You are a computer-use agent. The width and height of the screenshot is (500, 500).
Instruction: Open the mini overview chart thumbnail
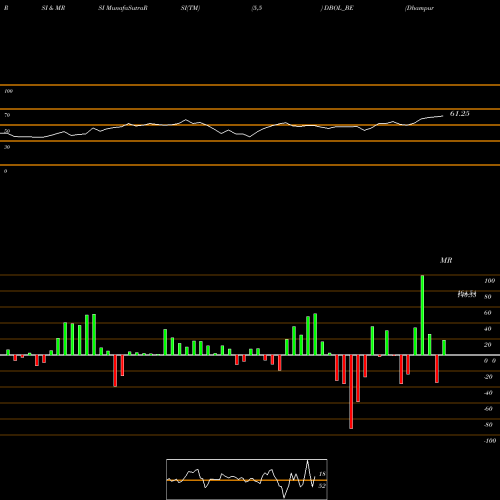pyautogui.click(x=247, y=479)
